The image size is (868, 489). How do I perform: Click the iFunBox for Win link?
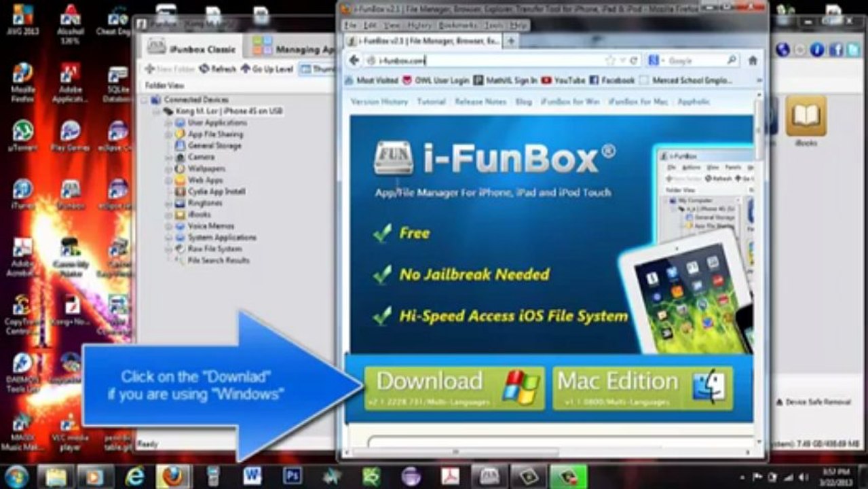coord(569,101)
